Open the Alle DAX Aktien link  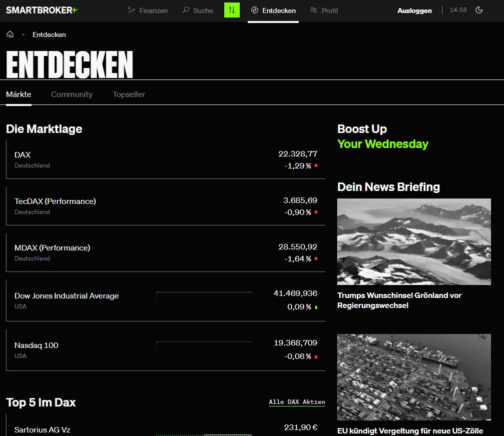coord(297,402)
